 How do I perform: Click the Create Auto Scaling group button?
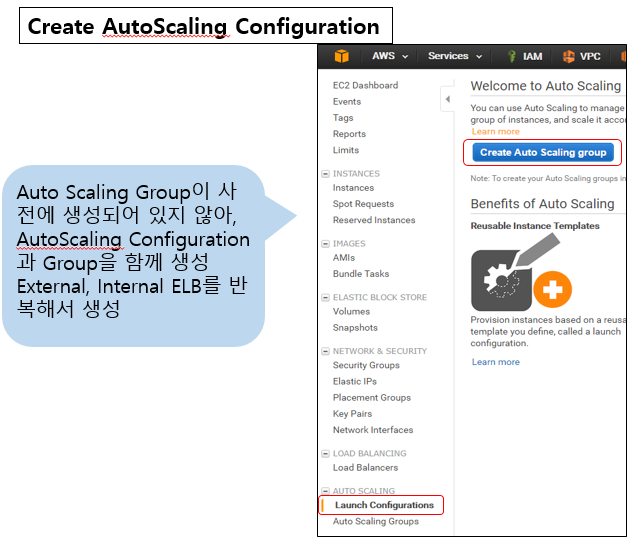click(x=543, y=152)
